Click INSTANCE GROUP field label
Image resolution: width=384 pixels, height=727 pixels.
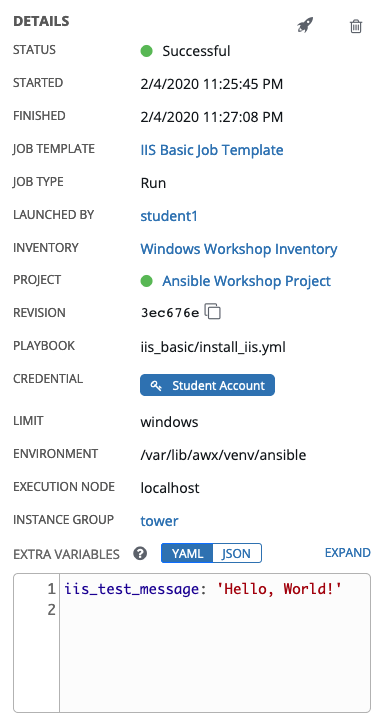[x=64, y=520]
